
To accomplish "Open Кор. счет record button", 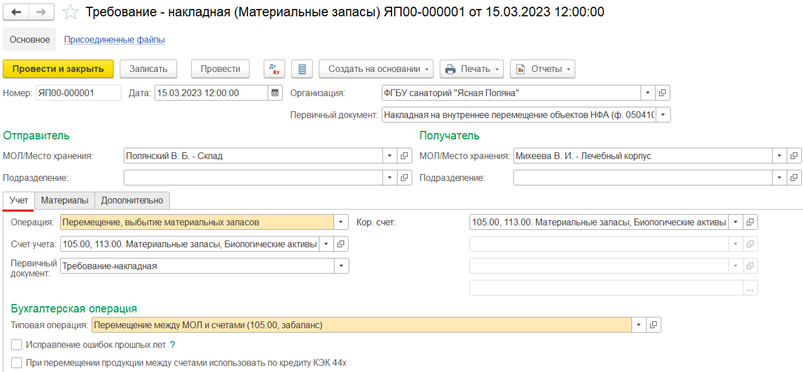I will (750, 222).
